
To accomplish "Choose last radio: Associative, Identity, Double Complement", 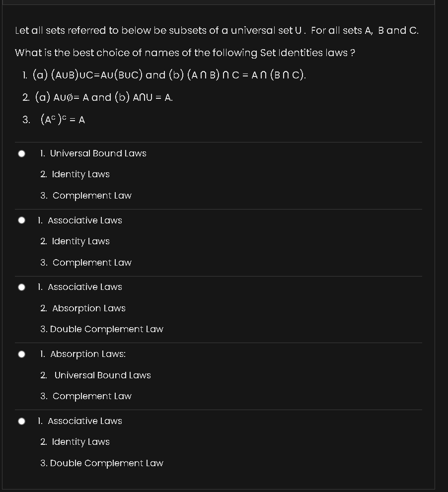I will coord(22,421).
